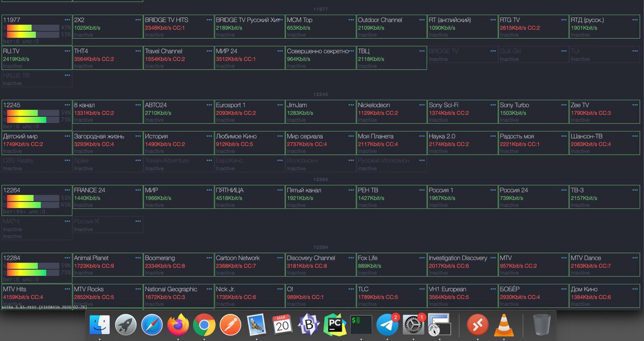This screenshot has height=341, width=644.
Task: Expand the ••• options on Шансон-ТВ card
Action: (x=635, y=137)
